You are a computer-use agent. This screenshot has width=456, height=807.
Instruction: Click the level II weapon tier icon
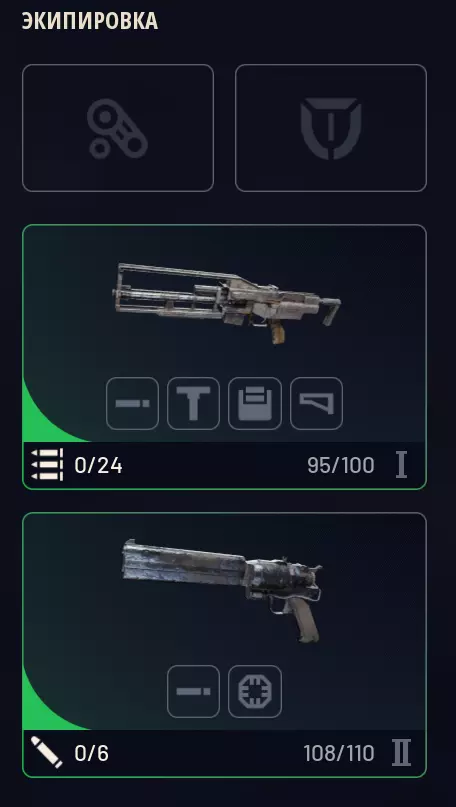tap(401, 753)
